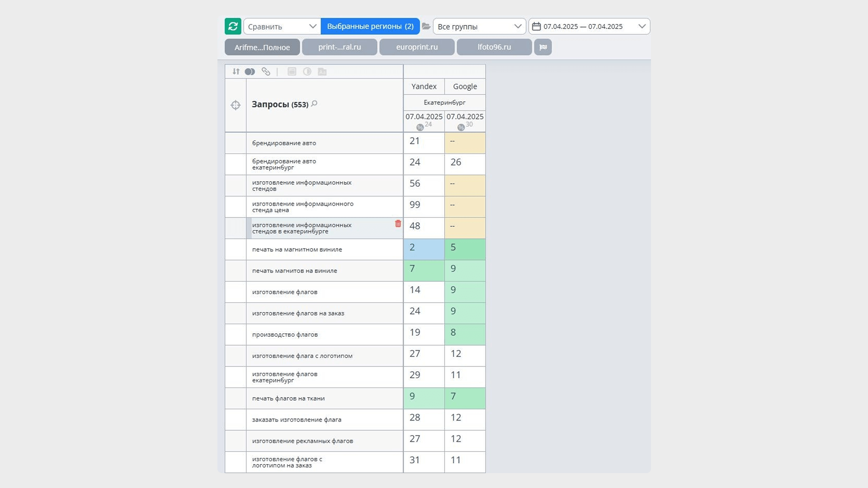Switch to the europrint.ru tab
Viewport: 868px width, 488px height.
point(417,47)
